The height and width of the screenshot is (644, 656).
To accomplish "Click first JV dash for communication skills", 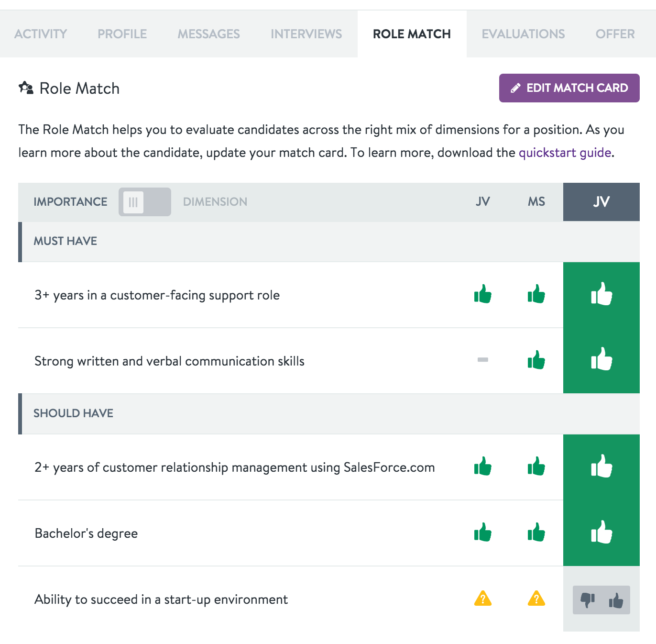I will 483,360.
